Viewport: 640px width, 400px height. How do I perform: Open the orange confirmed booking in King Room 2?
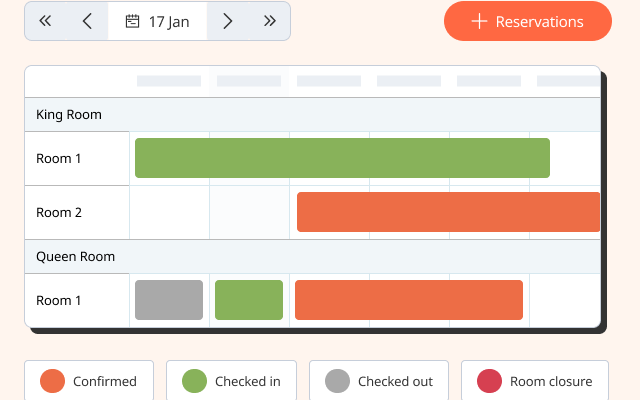click(x=448, y=212)
